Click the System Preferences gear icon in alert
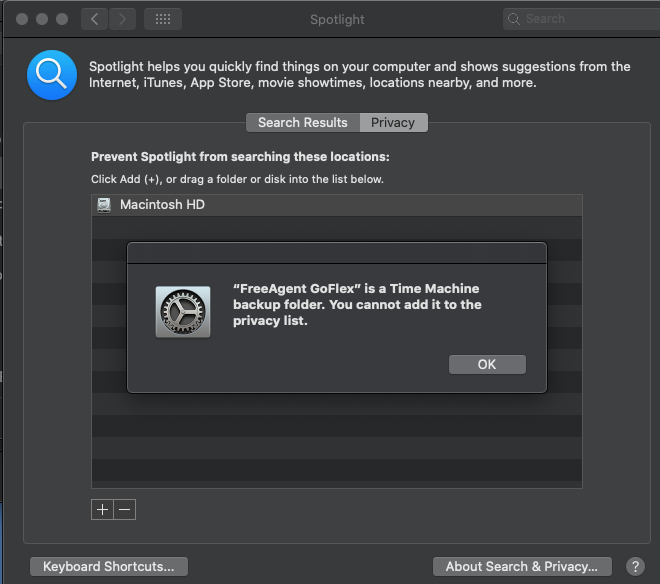The width and height of the screenshot is (660, 584). 183,312
